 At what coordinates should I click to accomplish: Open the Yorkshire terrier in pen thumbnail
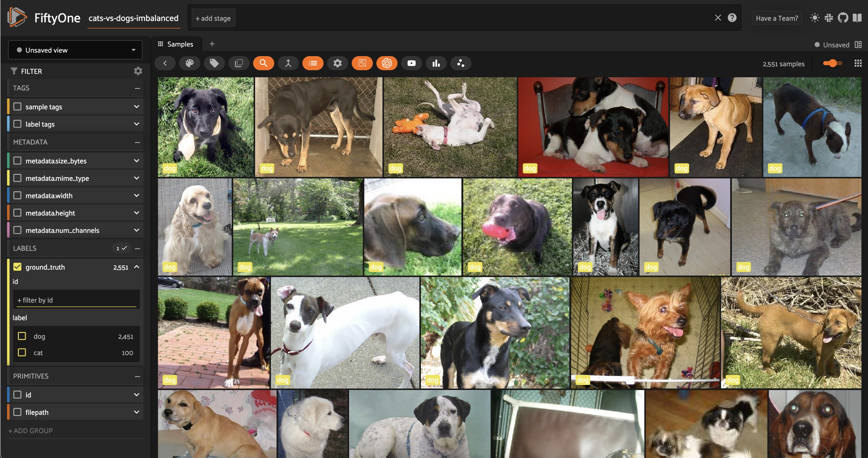pos(645,333)
